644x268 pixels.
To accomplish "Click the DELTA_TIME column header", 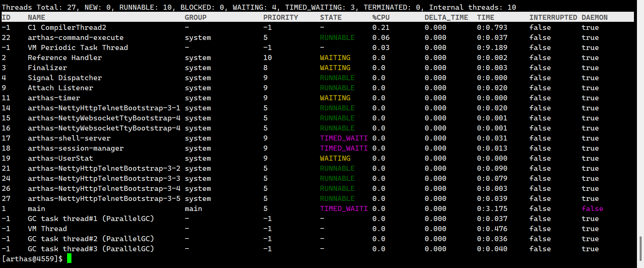I will point(446,17).
